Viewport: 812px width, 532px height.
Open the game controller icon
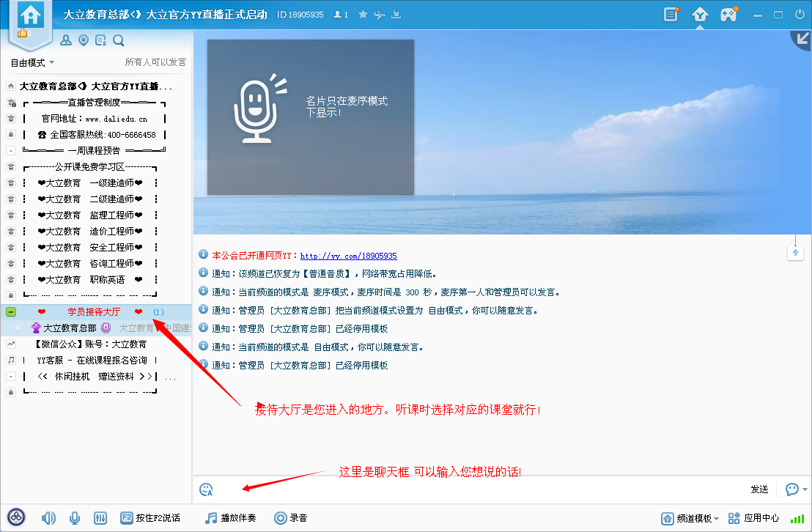pos(728,14)
